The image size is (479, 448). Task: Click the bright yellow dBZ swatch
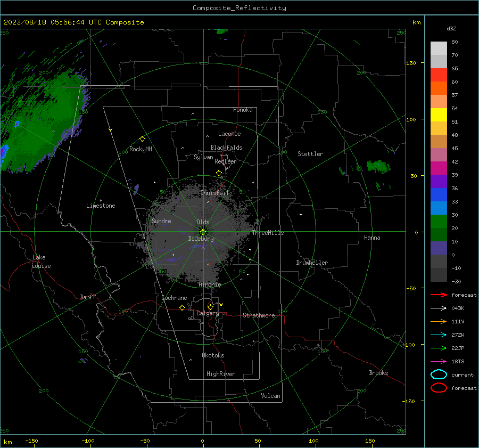tap(439, 115)
